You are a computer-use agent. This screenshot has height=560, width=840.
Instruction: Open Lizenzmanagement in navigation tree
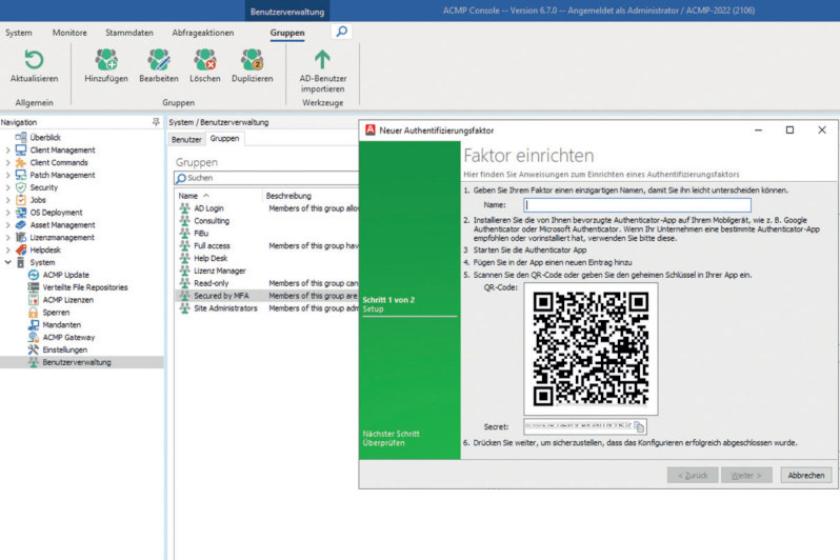coord(62,237)
